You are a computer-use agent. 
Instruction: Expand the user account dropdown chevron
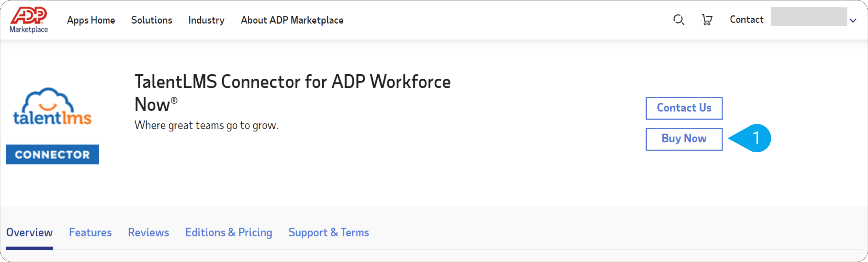[x=853, y=21]
